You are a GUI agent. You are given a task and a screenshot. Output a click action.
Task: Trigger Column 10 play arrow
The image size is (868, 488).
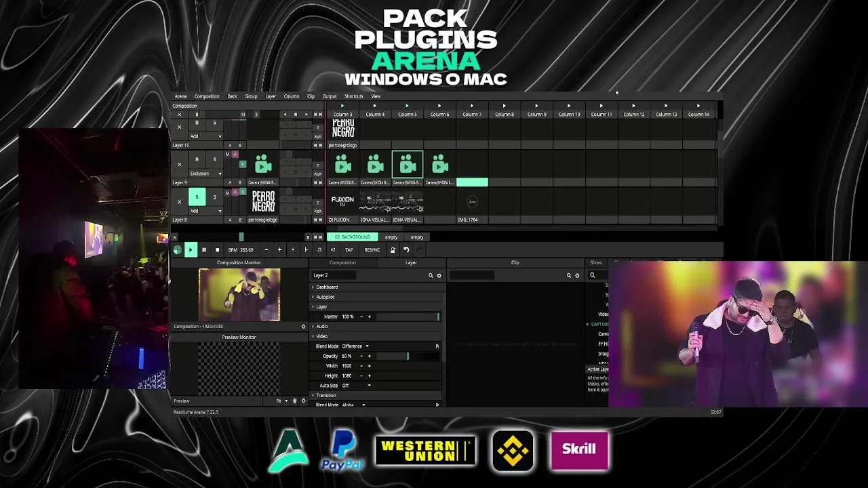569,106
